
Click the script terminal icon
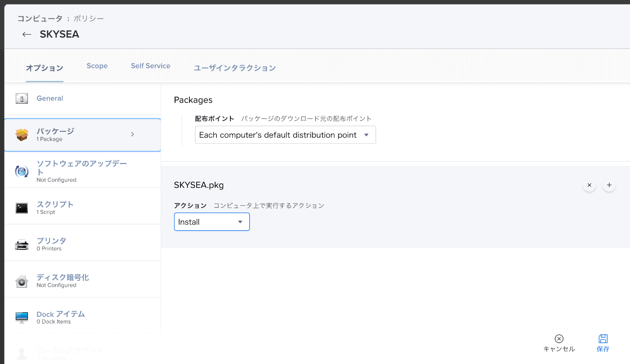click(22, 208)
